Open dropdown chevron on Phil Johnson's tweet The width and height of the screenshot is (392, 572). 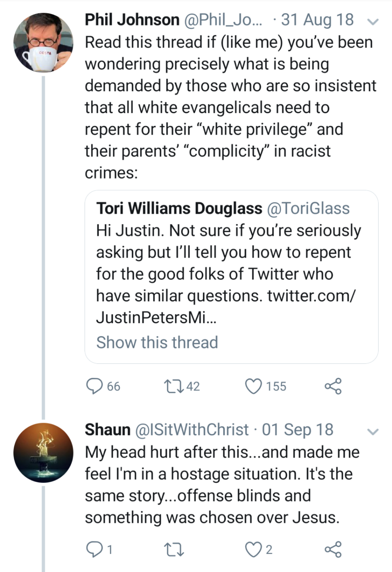[x=373, y=22]
